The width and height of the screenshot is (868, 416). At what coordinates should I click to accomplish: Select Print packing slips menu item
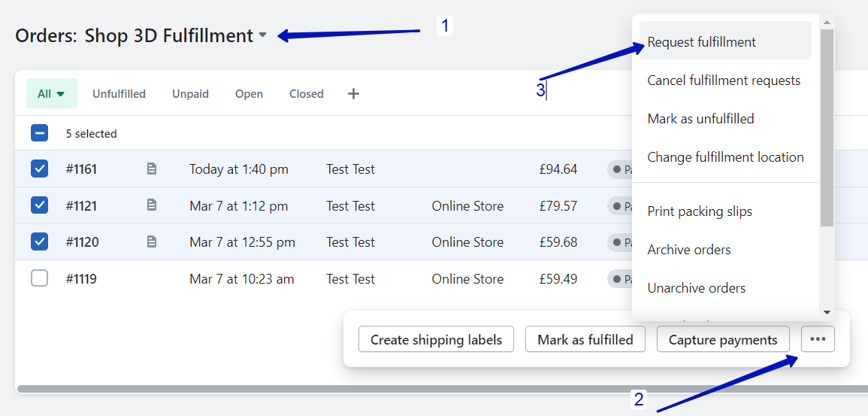point(700,211)
